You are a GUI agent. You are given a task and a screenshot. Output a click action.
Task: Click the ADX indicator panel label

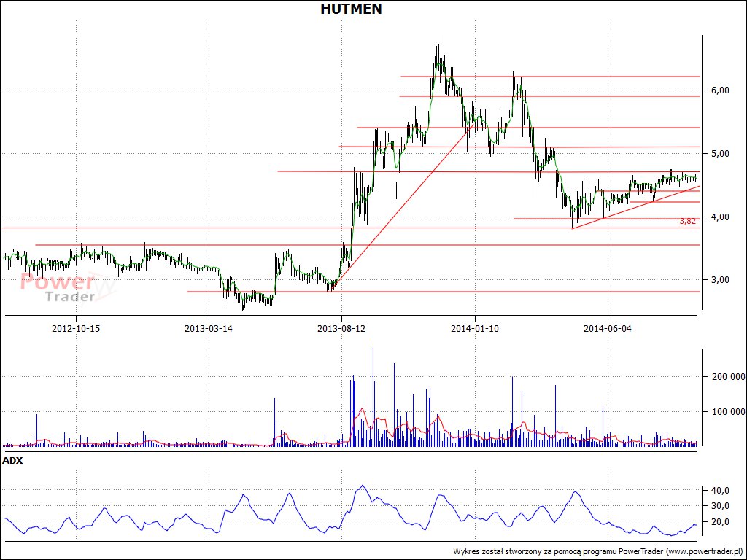tap(12, 461)
